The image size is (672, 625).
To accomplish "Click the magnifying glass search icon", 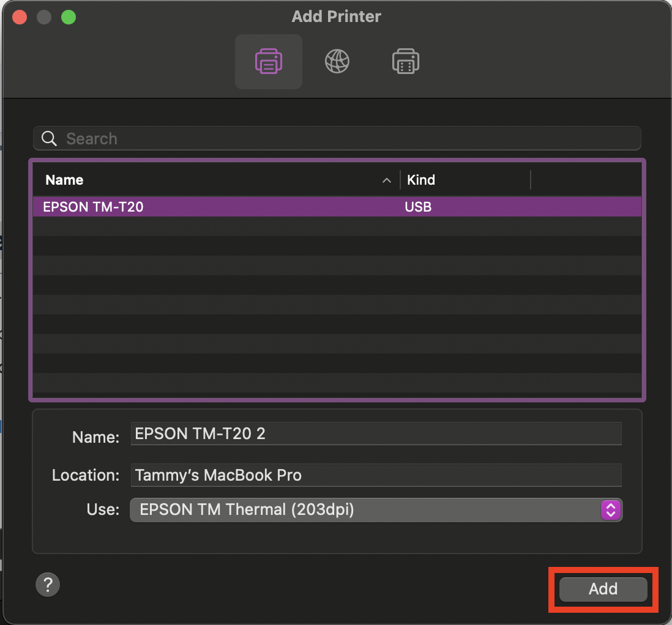I will pos(49,138).
